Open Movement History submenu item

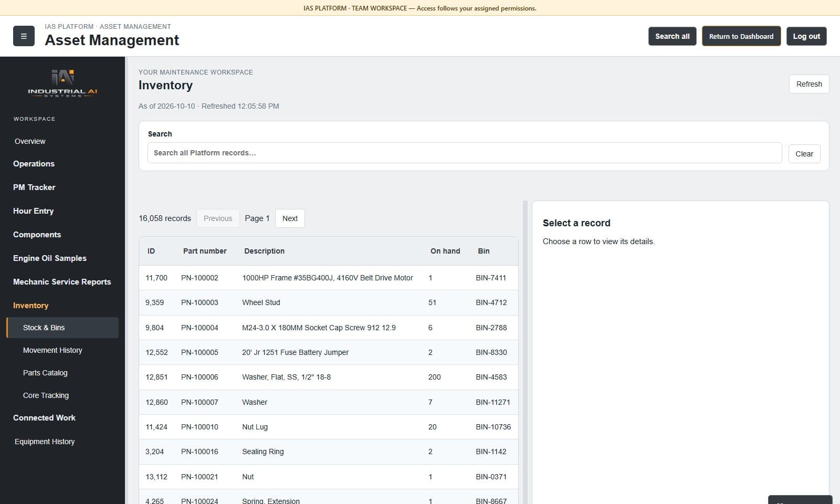coord(52,350)
